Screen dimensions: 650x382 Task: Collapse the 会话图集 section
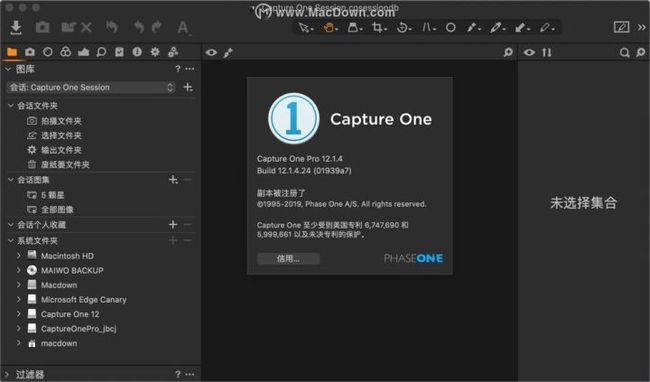[x=11, y=180]
